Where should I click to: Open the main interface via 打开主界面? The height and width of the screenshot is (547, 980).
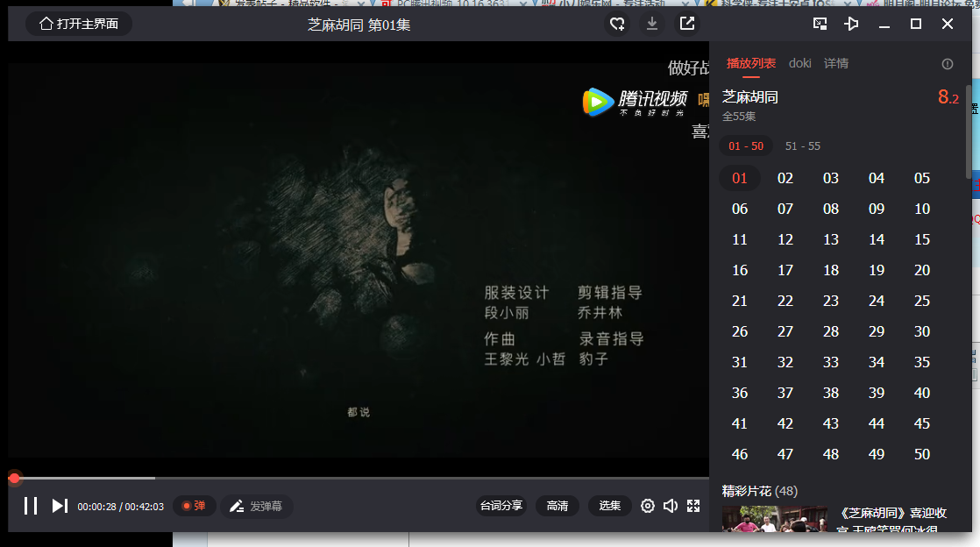[79, 24]
